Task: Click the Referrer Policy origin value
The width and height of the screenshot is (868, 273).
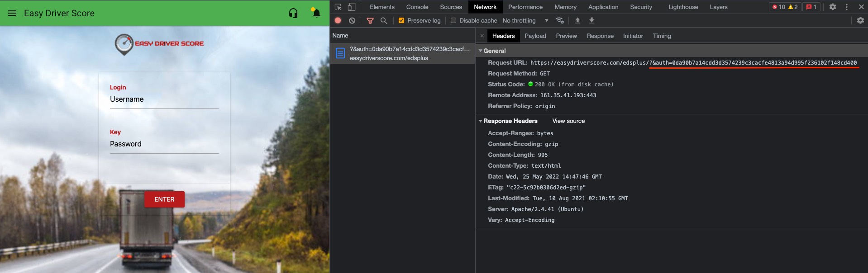Action: (545, 106)
